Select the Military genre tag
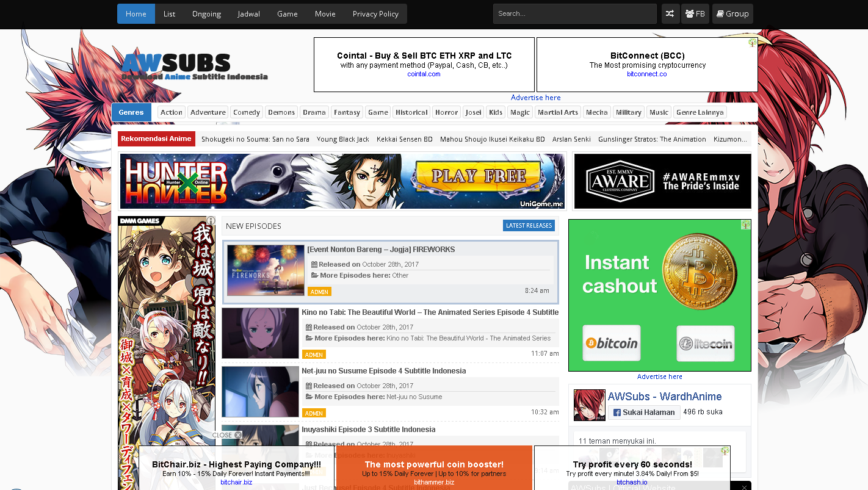868x490 pixels. pyautogui.click(x=629, y=112)
